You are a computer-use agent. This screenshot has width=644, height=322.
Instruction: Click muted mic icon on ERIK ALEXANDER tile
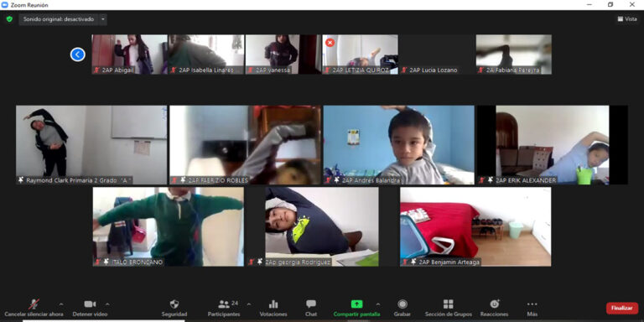(x=482, y=180)
